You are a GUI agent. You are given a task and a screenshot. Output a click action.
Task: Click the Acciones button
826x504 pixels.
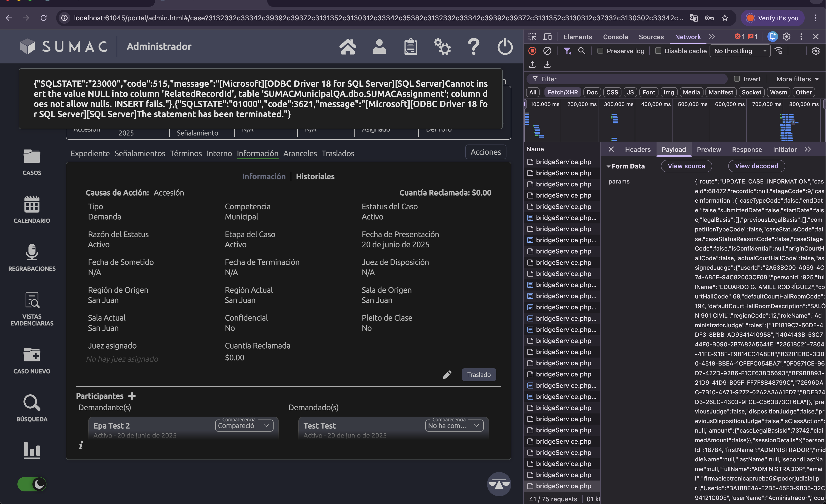485,152
